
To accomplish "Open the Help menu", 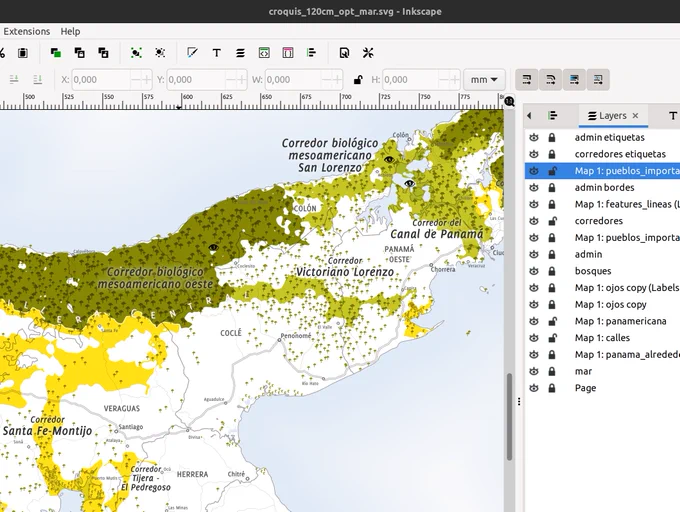I will (70, 31).
